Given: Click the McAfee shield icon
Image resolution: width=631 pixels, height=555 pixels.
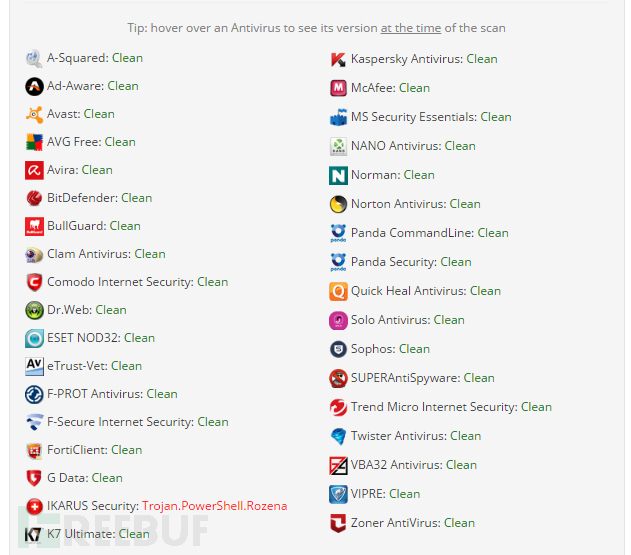Looking at the screenshot, I should 338,88.
